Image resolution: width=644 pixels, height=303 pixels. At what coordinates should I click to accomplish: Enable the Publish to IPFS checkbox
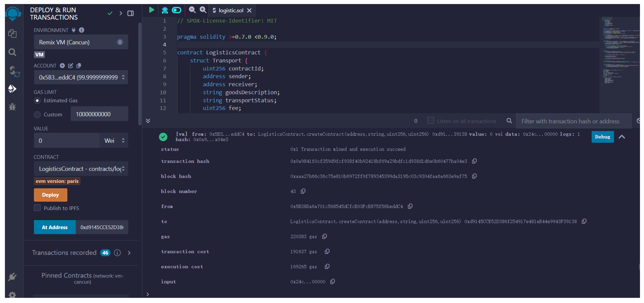[x=37, y=208]
